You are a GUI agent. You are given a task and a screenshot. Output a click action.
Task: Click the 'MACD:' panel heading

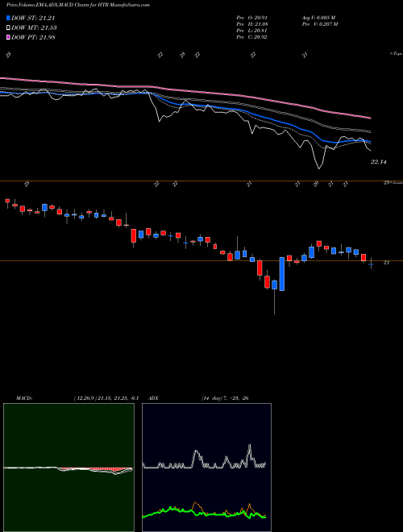tap(23, 398)
